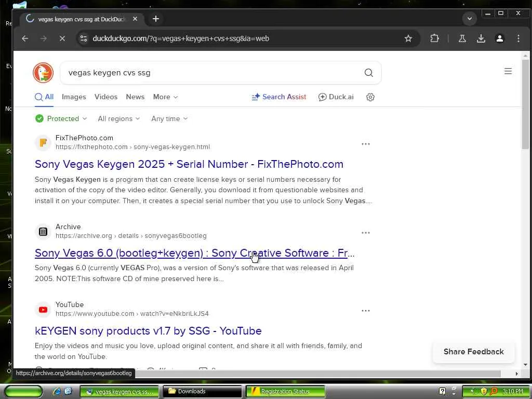Click the security shield tray icon

pos(484,391)
